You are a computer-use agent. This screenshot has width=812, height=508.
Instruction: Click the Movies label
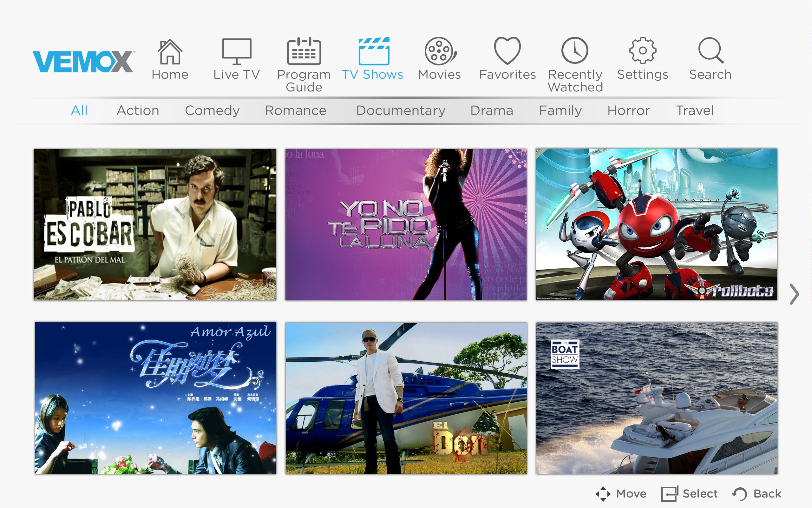coord(439,75)
